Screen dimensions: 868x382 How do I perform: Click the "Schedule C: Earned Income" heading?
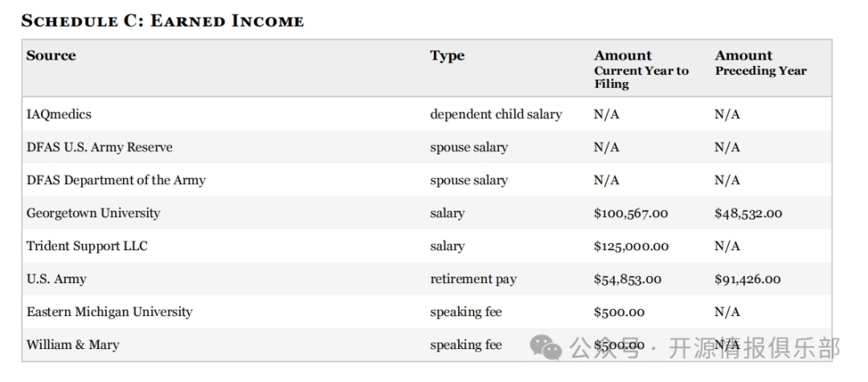pyautogui.click(x=162, y=21)
